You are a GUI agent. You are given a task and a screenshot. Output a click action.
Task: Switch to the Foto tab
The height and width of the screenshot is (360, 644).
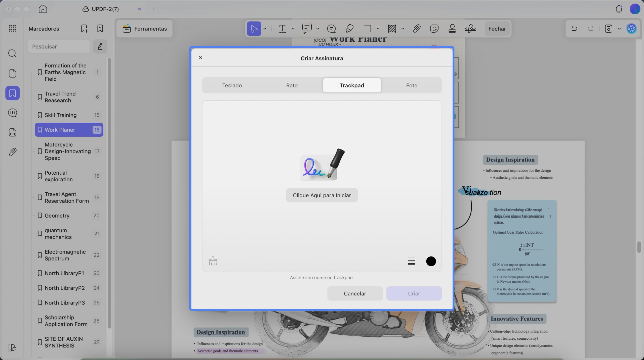[412, 85]
